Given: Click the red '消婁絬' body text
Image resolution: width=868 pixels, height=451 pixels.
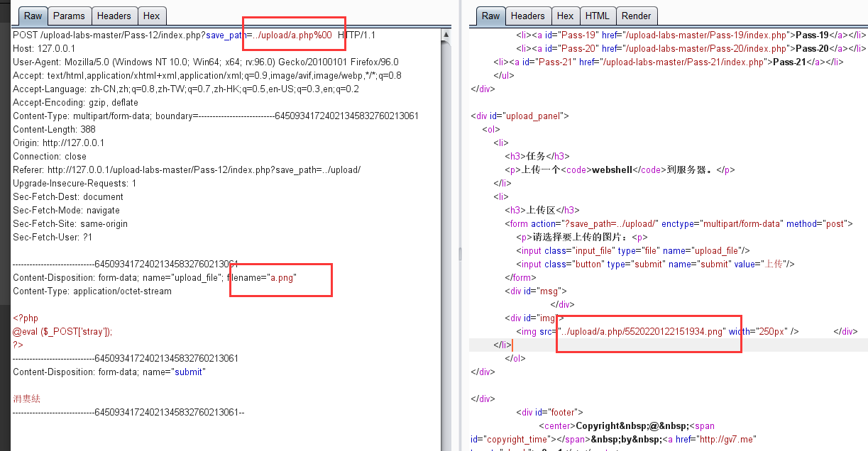Looking at the screenshot, I should [x=27, y=399].
